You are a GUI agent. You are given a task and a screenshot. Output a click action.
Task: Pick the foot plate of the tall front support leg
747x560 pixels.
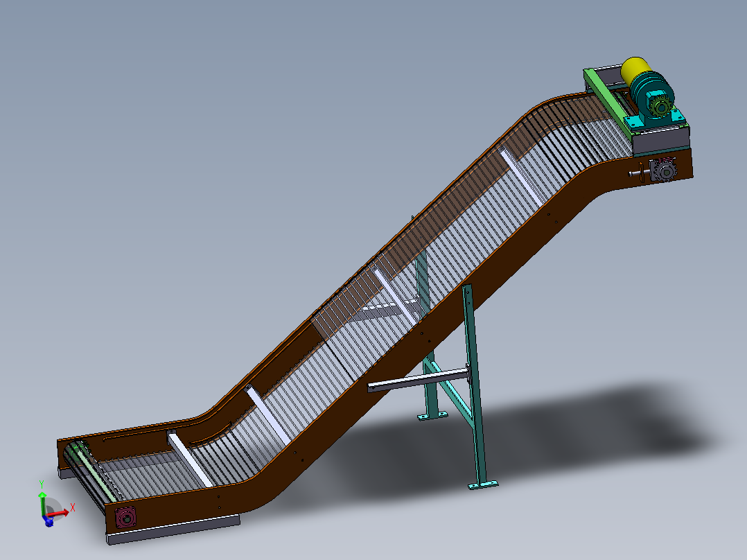(483, 485)
